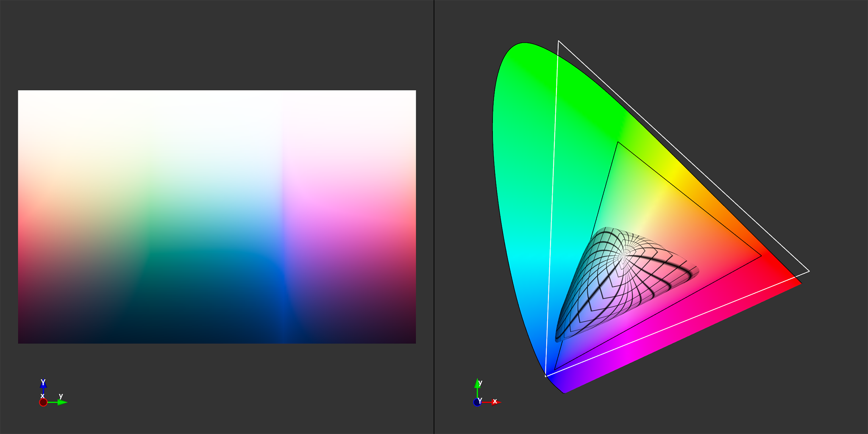Click the blue Y-axis circle in right gizmo
The image size is (868, 434).
coord(477,402)
